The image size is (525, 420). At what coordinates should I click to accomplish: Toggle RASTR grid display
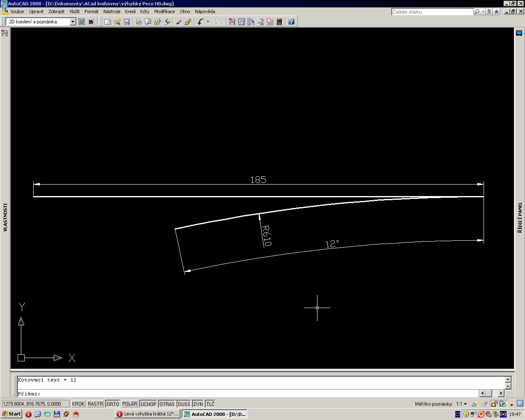tap(95, 404)
